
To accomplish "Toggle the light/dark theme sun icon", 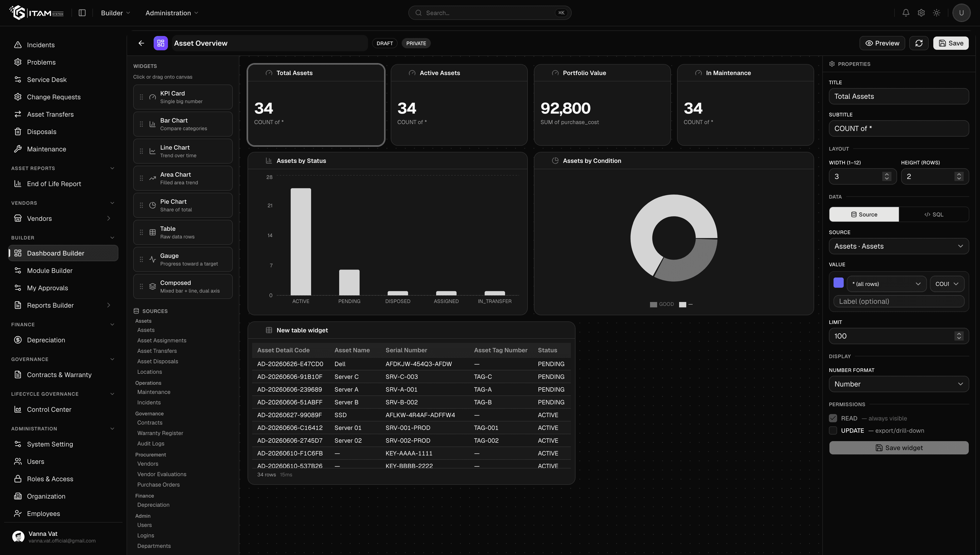I will (x=936, y=13).
